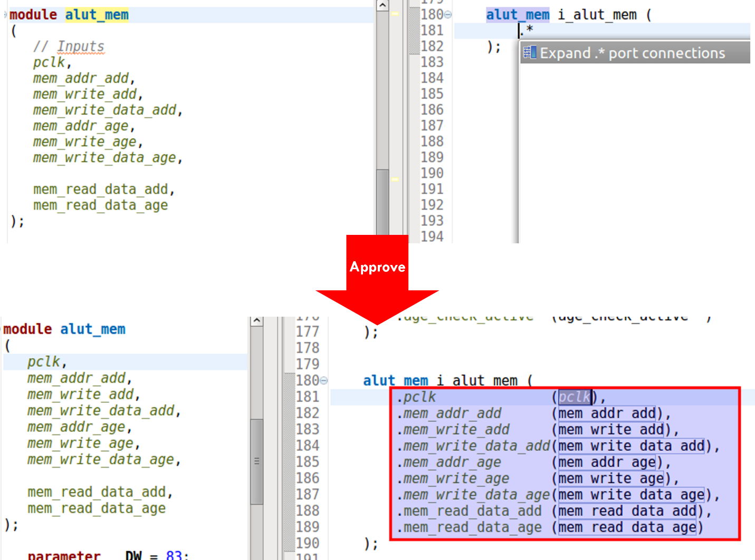Click the scrollbar thumb in lower-left editor
Screen dimensions: 755x560
coord(256,461)
